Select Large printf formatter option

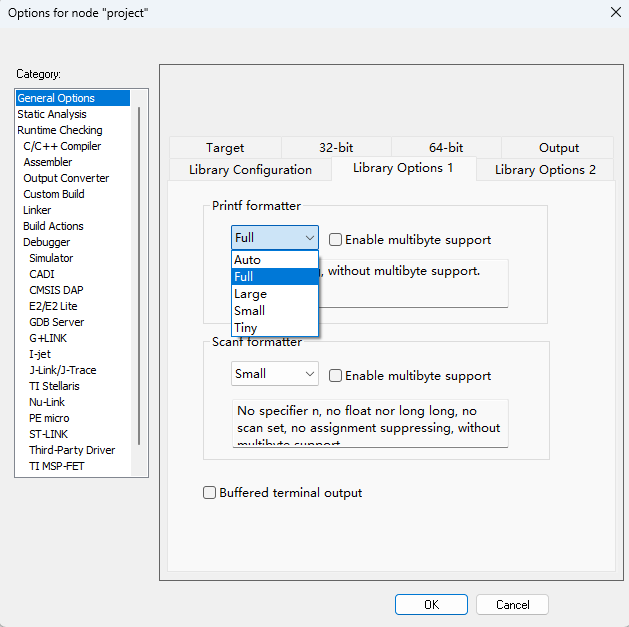[250, 294]
